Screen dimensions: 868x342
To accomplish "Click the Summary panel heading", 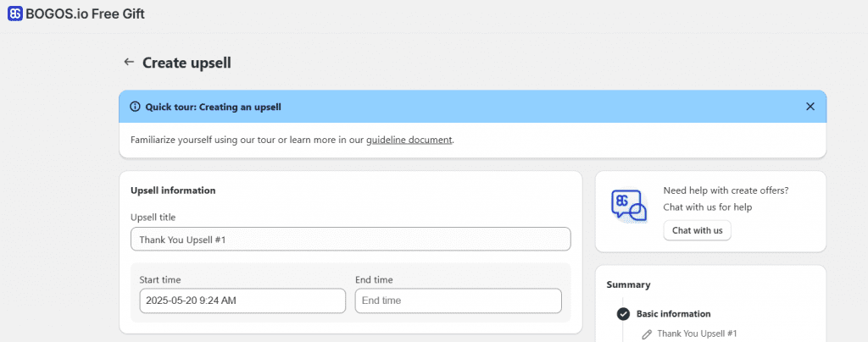I will [628, 285].
